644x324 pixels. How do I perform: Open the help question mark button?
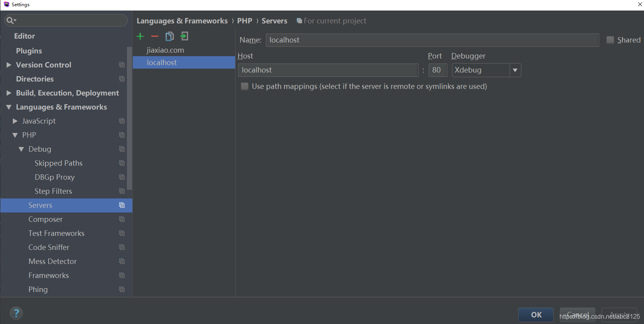(16, 313)
